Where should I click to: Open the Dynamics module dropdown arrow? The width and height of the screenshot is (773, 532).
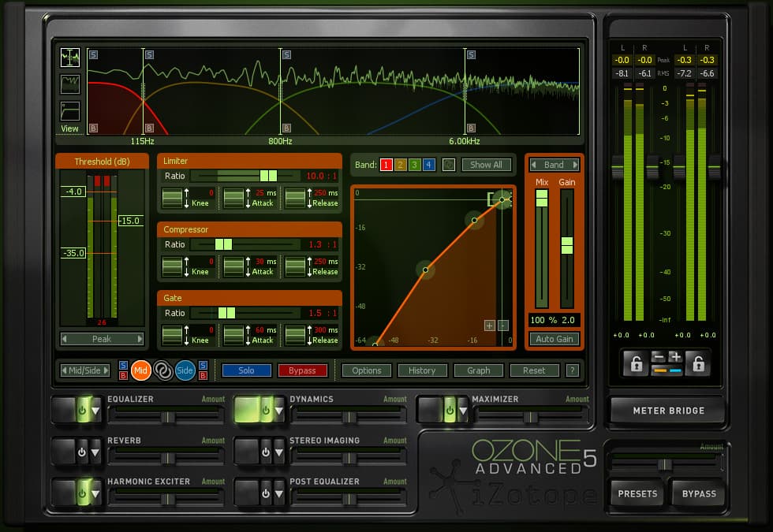coord(279,411)
